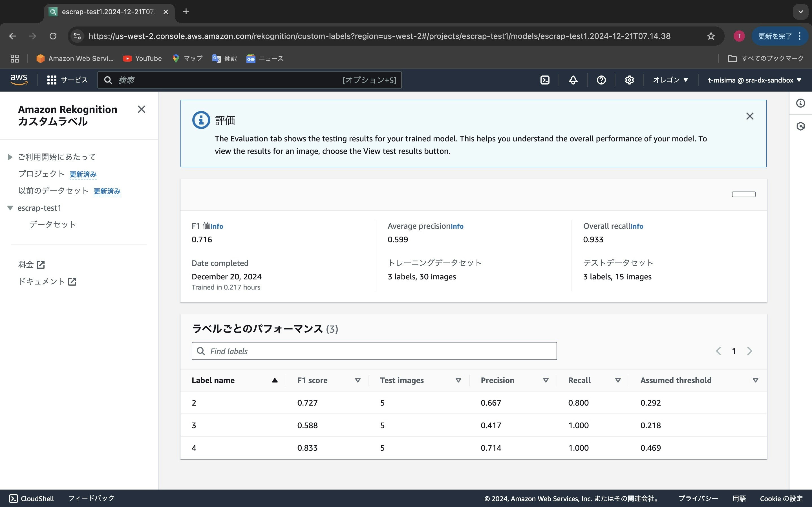The image size is (812, 507).
Task: Click the プロジェクト navigation link
Action: tap(41, 174)
